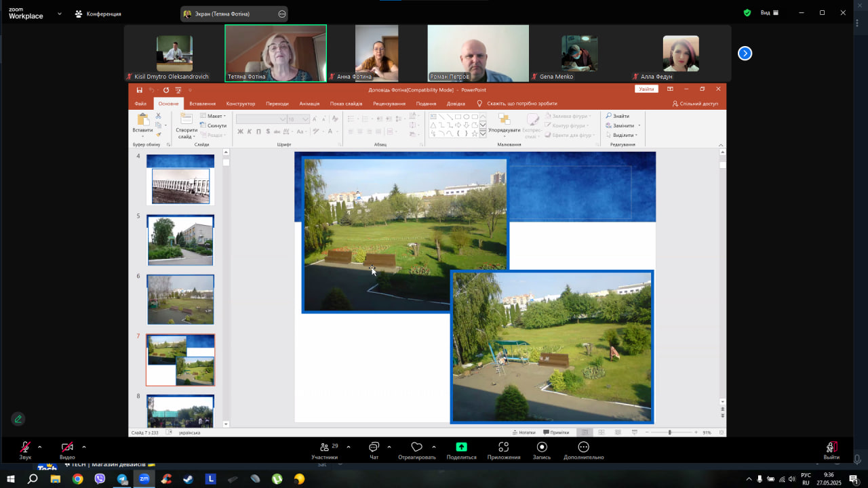868x488 pixels.
Task: Switch to the Анімація ribbon tab
Action: (309, 104)
